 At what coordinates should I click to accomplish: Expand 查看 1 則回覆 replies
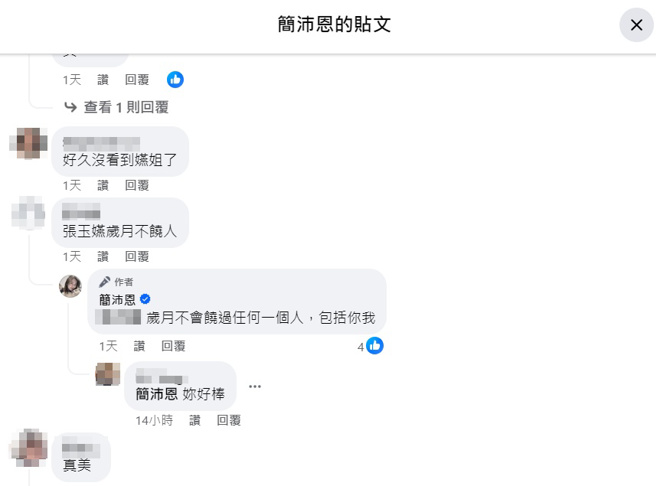pos(126,107)
